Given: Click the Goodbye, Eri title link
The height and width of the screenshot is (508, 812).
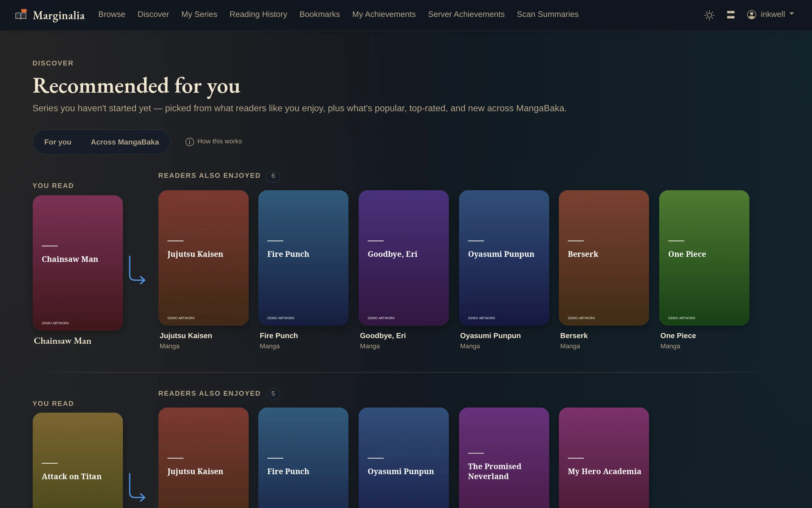Looking at the screenshot, I should pyautogui.click(x=383, y=336).
